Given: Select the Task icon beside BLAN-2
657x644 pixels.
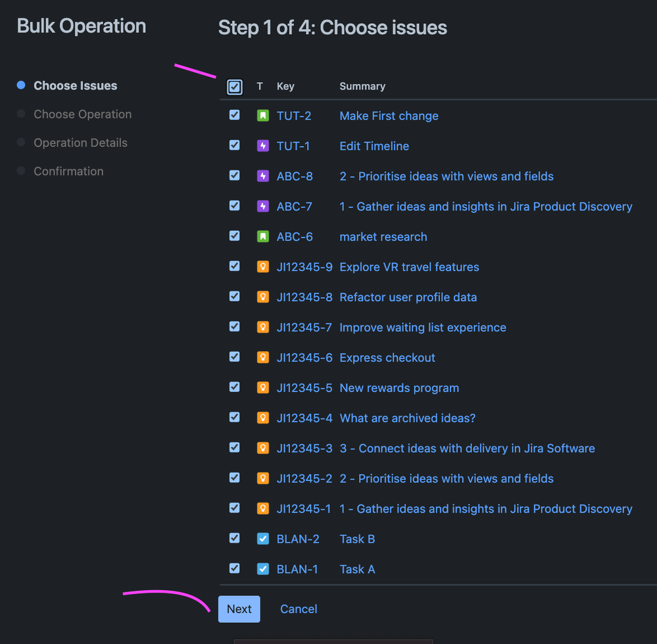Looking at the screenshot, I should click(262, 538).
